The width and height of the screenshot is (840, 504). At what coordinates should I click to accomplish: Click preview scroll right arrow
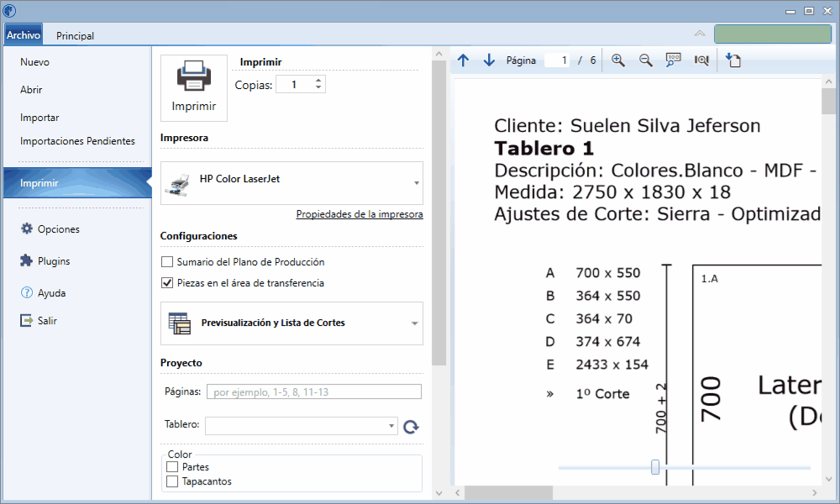(814, 492)
